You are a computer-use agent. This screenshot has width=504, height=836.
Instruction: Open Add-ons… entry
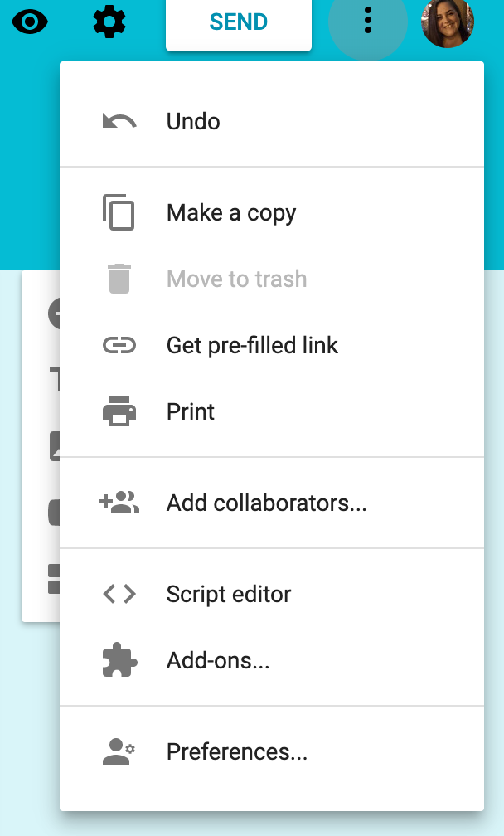tap(272, 660)
